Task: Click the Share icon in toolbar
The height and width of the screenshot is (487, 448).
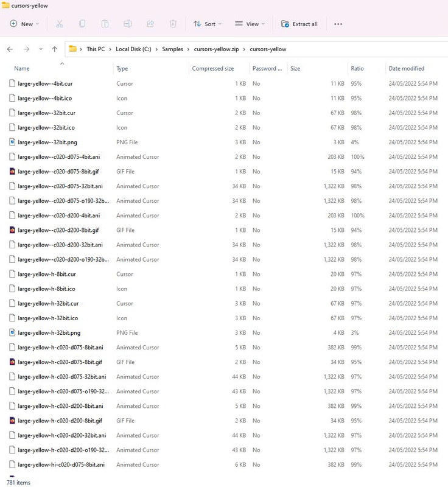Action: point(150,24)
